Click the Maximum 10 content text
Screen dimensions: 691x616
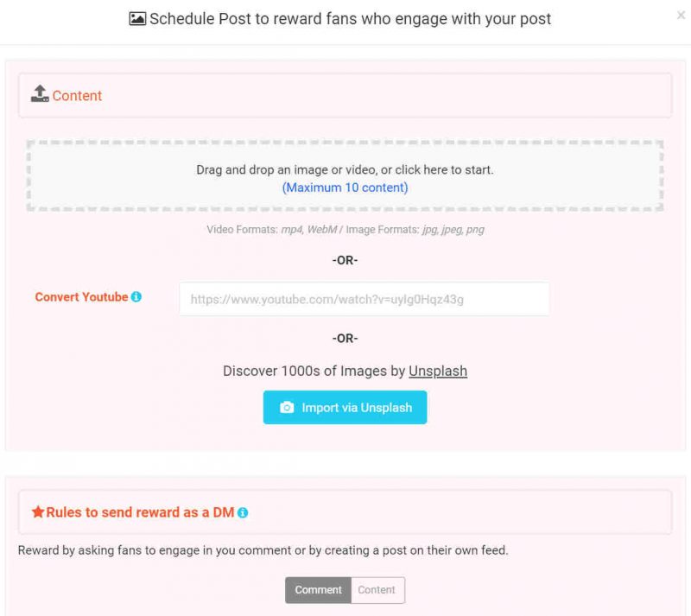pyautogui.click(x=345, y=187)
